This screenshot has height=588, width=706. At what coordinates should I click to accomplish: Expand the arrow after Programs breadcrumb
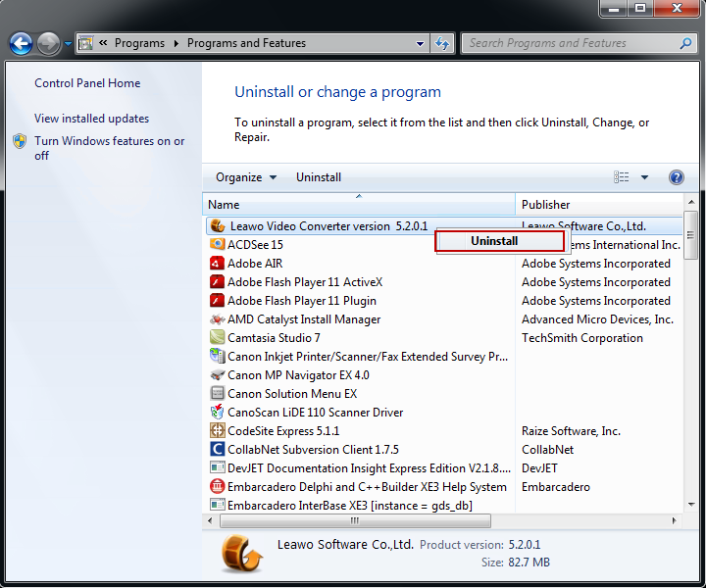click(176, 43)
